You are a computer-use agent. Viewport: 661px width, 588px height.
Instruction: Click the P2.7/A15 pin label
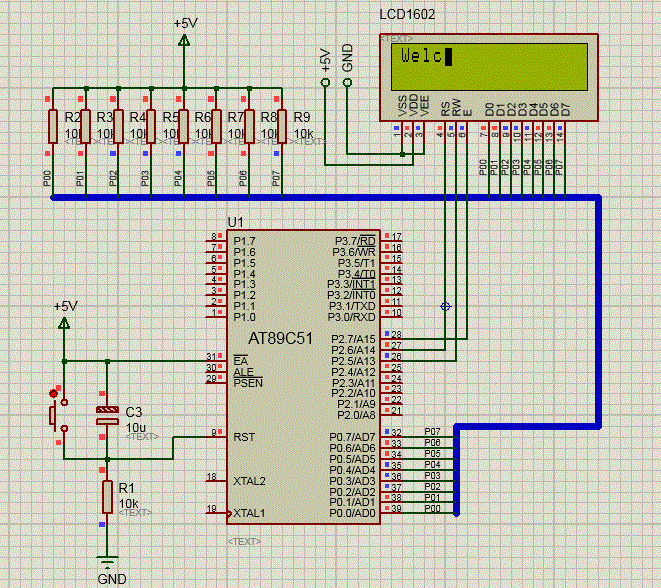coord(353,339)
